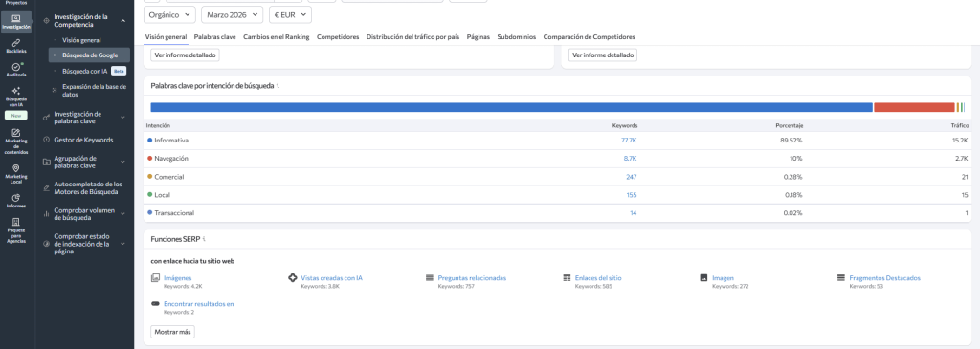Open Distribución del tráfico por país tab

click(x=413, y=37)
